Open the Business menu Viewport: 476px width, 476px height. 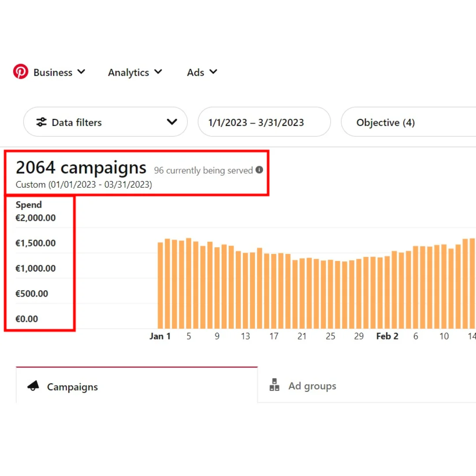pos(53,72)
